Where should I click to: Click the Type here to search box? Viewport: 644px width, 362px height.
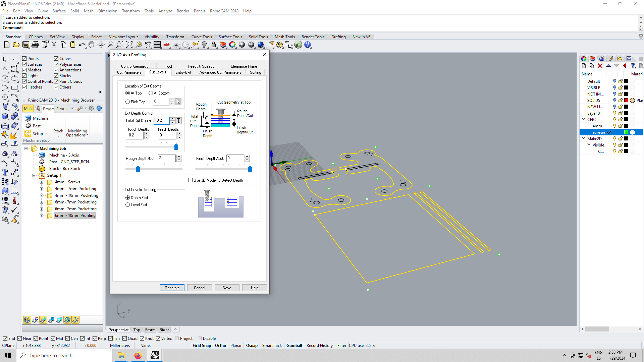64,355
